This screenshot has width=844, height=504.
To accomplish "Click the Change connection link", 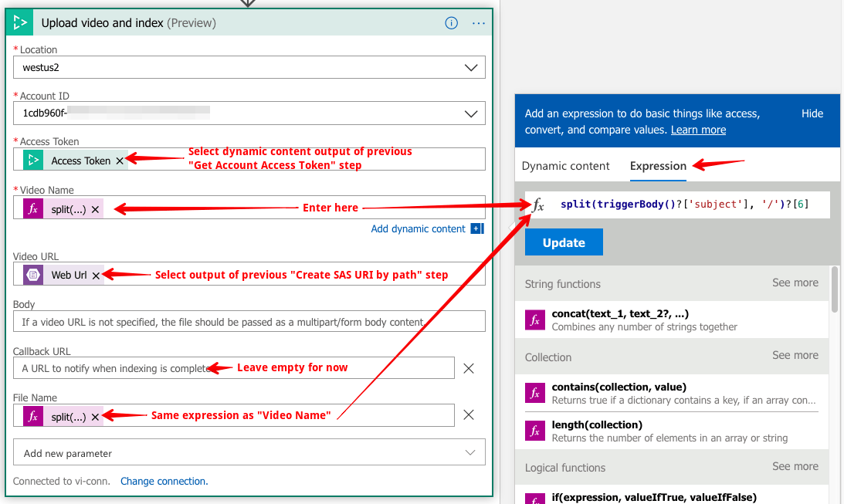I will click(x=164, y=481).
